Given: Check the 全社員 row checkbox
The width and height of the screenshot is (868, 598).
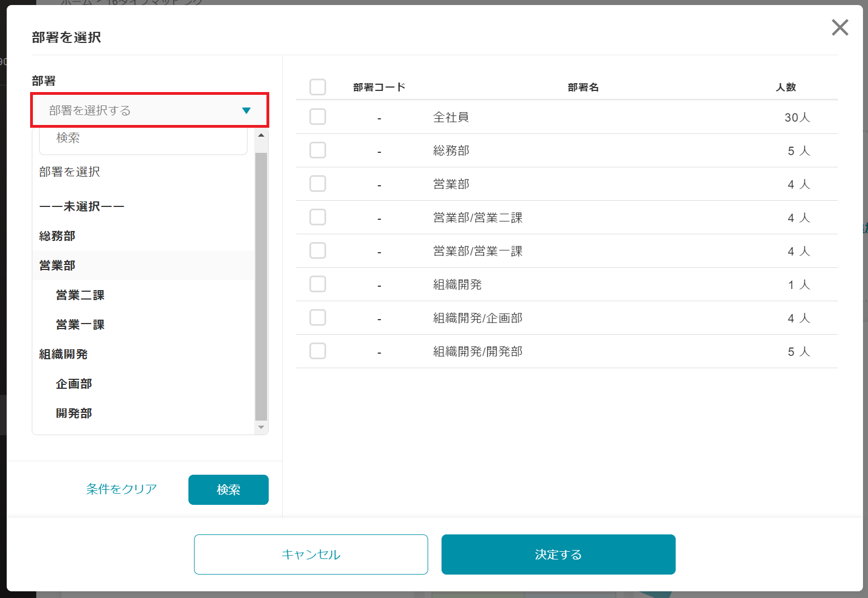Looking at the screenshot, I should (x=318, y=117).
